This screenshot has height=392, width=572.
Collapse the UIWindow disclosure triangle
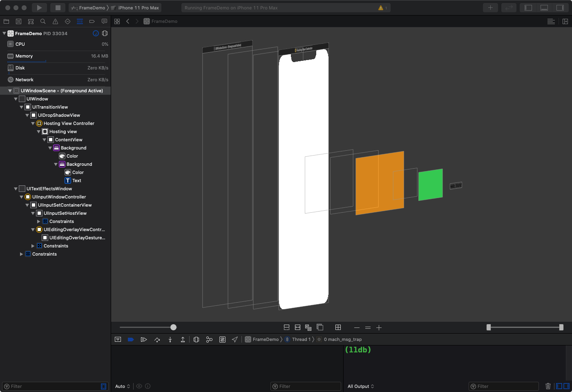pos(16,99)
